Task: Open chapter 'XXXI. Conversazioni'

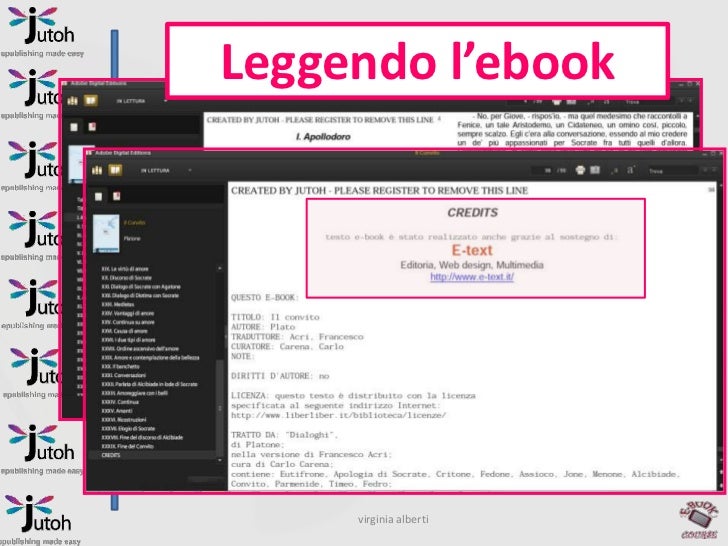Action: [124, 375]
